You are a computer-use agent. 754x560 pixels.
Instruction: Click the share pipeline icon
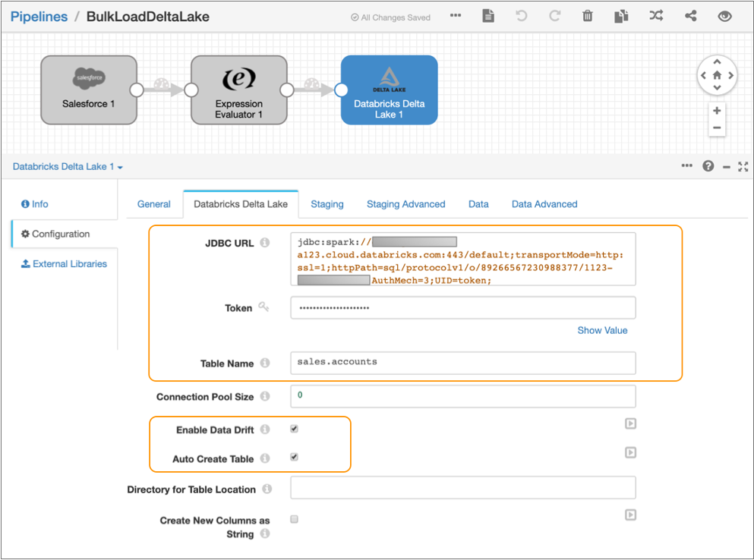tap(691, 16)
